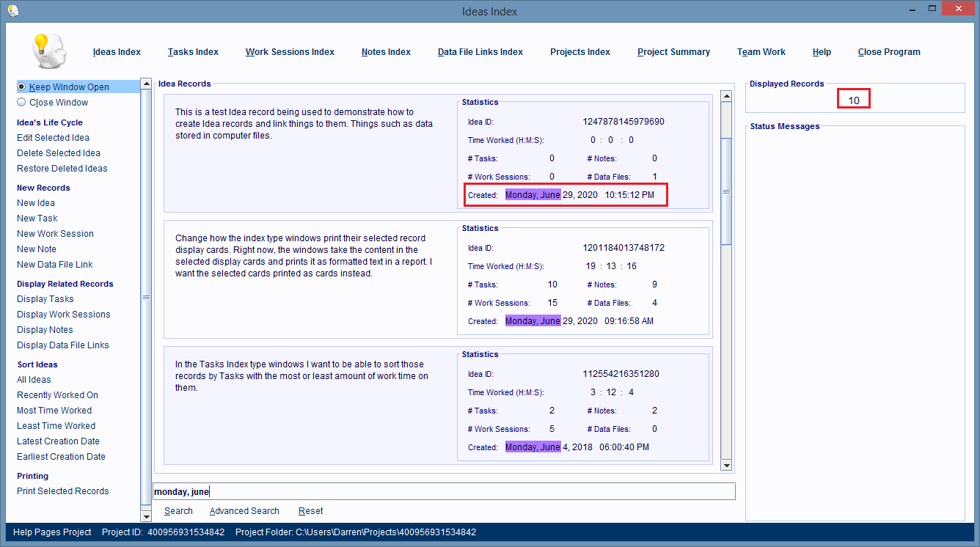Open the Project Summary menu
Image resolution: width=980 pixels, height=547 pixels.
click(x=673, y=52)
